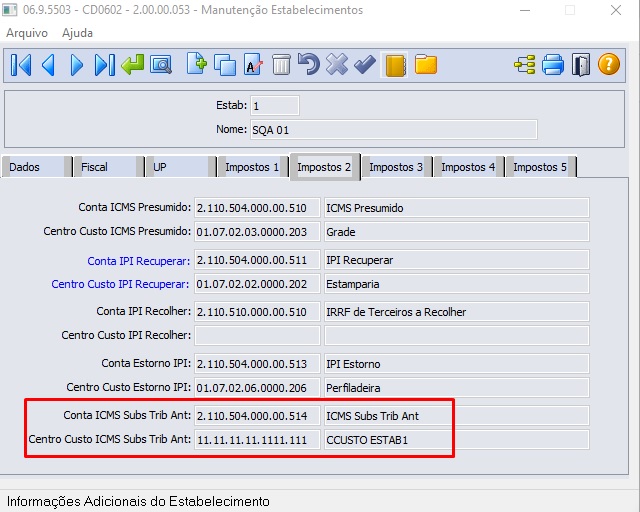Open the Ajuda menu

(77, 33)
